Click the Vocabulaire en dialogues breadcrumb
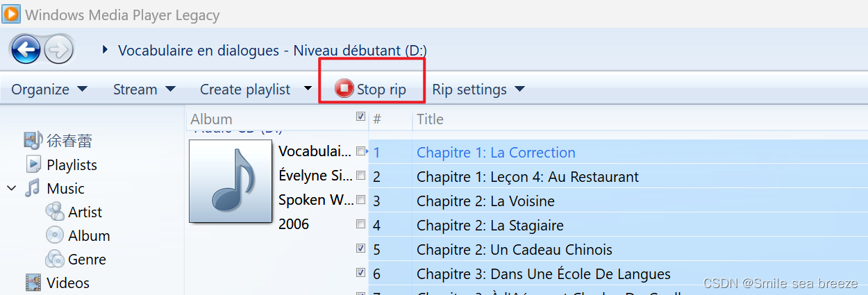This screenshot has width=868, height=295. (272, 50)
